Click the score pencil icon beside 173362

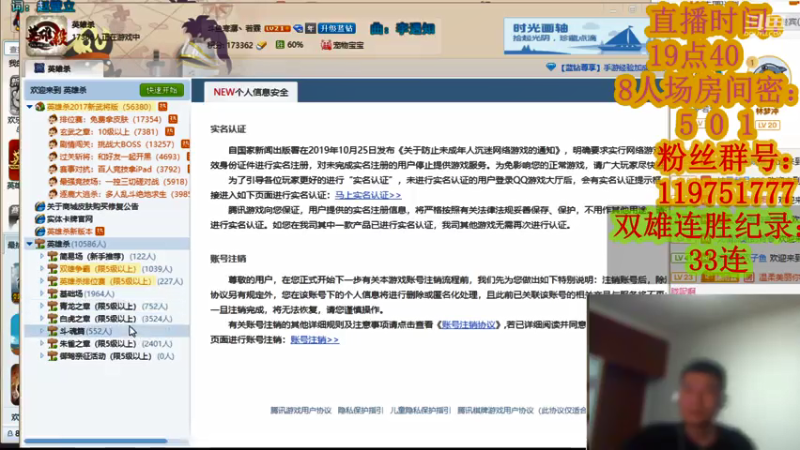click(262, 45)
